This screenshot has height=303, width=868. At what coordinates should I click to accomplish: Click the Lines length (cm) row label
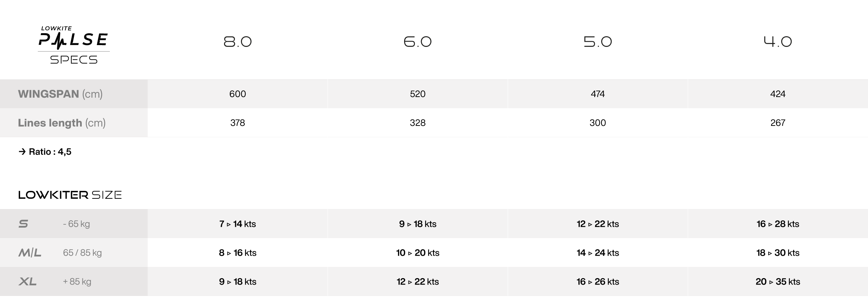62,123
